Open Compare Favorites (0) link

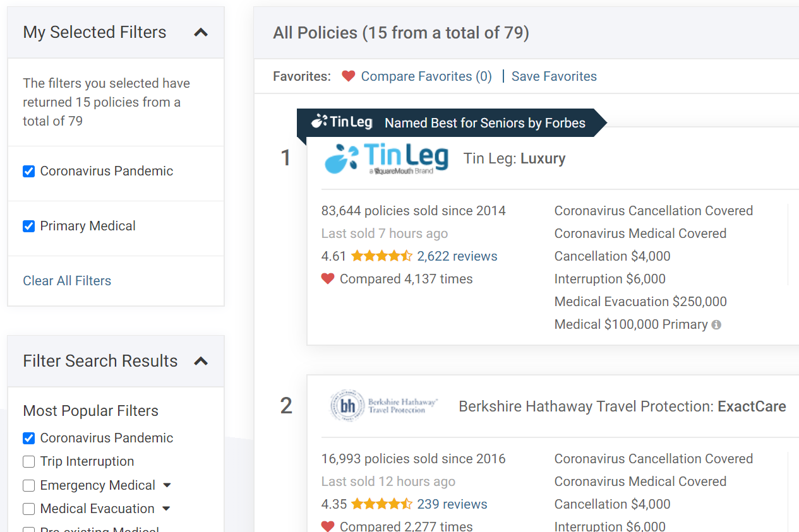coord(426,76)
